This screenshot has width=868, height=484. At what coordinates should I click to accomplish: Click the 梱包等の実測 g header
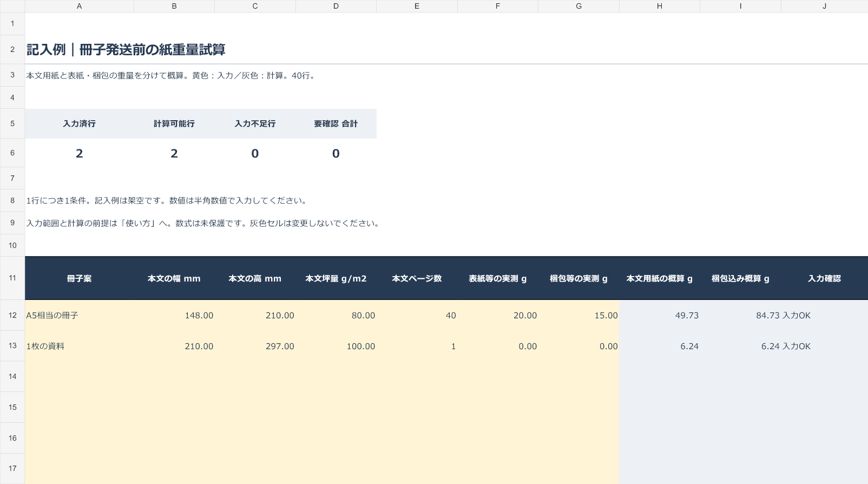pyautogui.click(x=578, y=278)
